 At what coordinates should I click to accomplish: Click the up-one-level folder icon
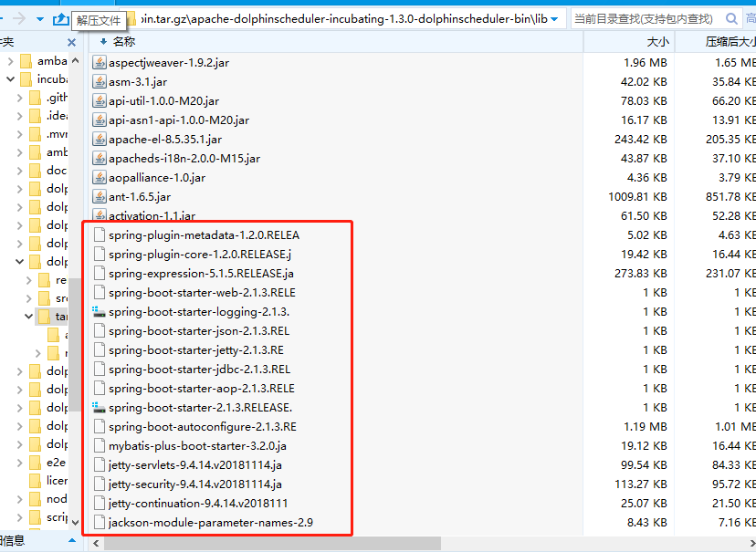(x=61, y=19)
